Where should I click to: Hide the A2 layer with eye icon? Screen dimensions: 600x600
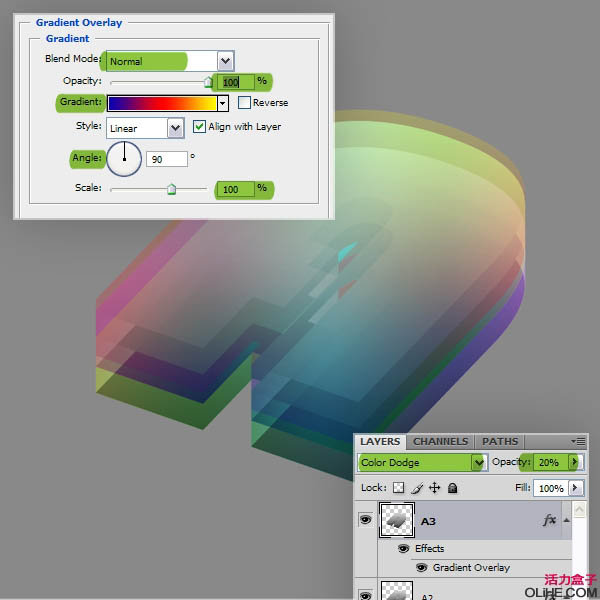365,595
